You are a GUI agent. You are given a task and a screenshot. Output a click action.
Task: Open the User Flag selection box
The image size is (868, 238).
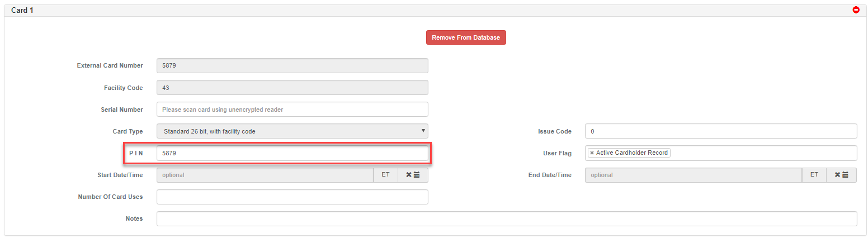pos(761,153)
